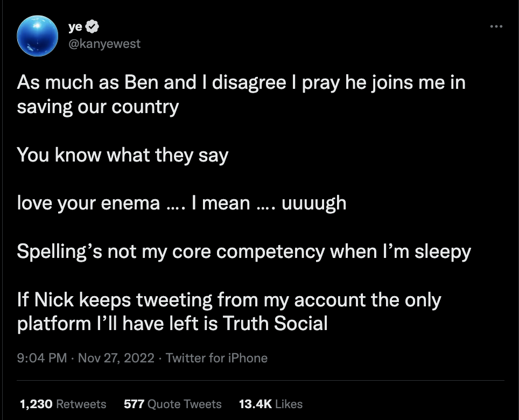Click the love your enema line
519x420 pixels.
pos(181,203)
